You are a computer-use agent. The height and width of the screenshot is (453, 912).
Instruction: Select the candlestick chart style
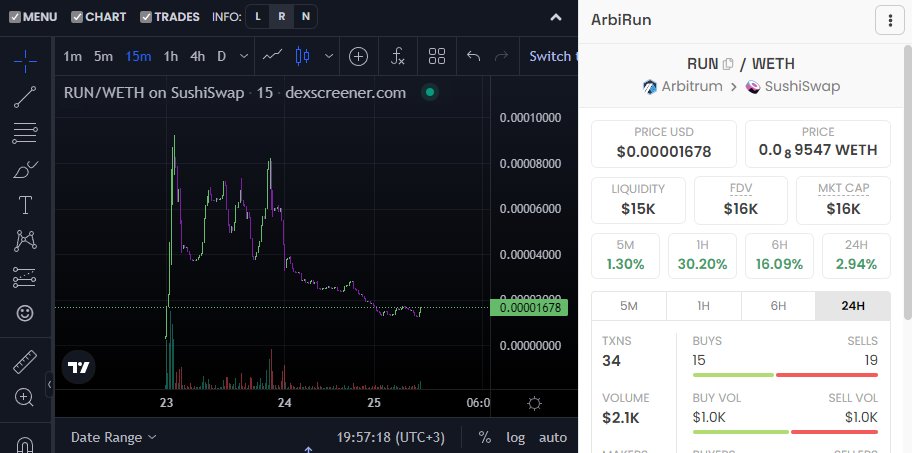click(302, 56)
